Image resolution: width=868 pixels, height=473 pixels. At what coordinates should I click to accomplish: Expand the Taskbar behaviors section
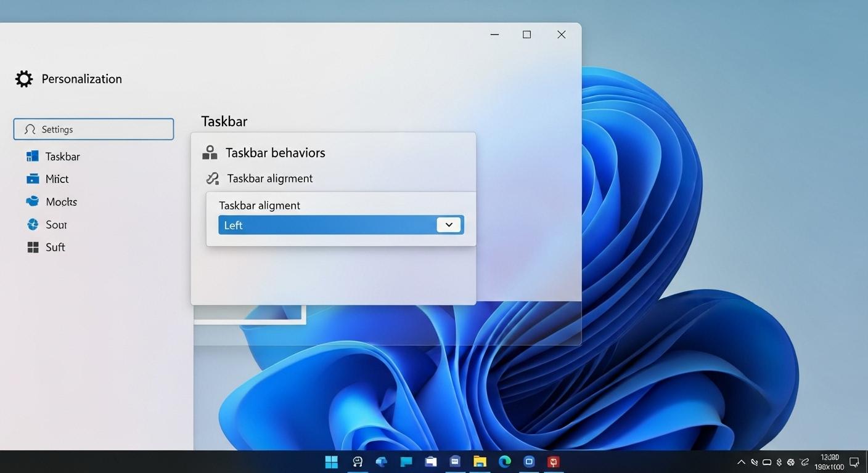[276, 152]
